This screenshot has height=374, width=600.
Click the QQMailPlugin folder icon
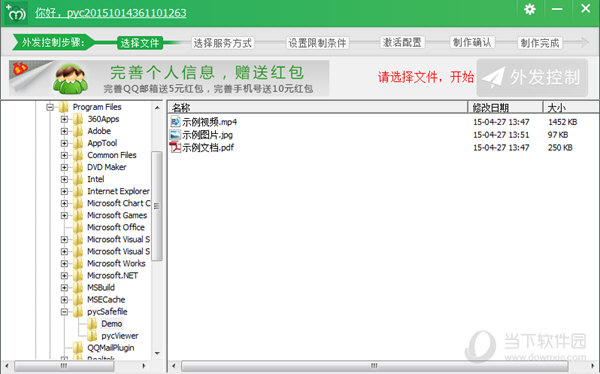(78, 348)
